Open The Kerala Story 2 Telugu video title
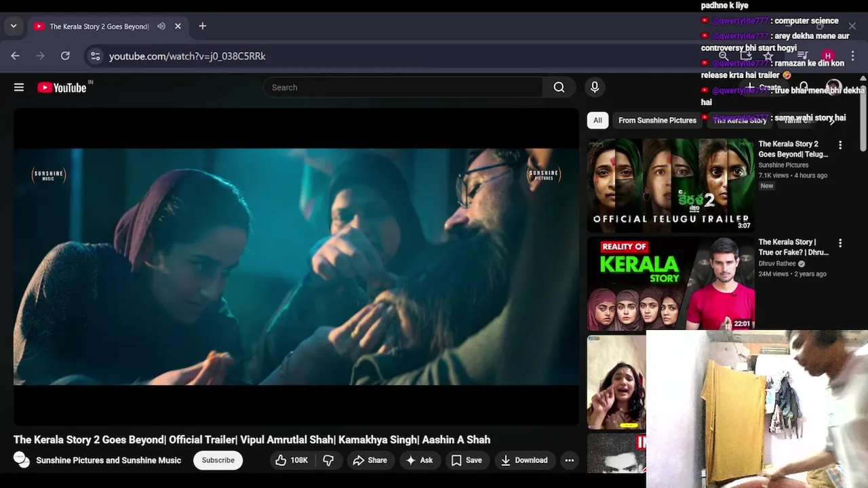Image resolution: width=868 pixels, height=488 pixels. 793,149
